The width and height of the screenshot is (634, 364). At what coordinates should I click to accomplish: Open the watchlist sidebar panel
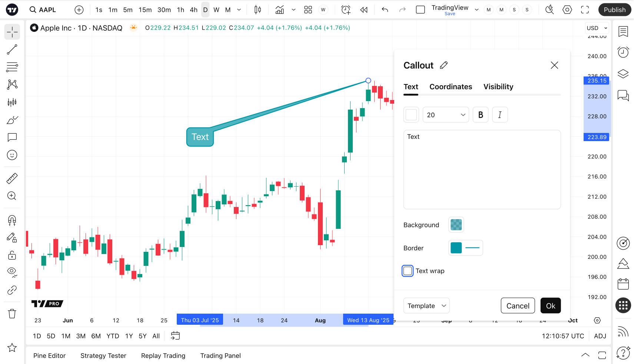623,32
